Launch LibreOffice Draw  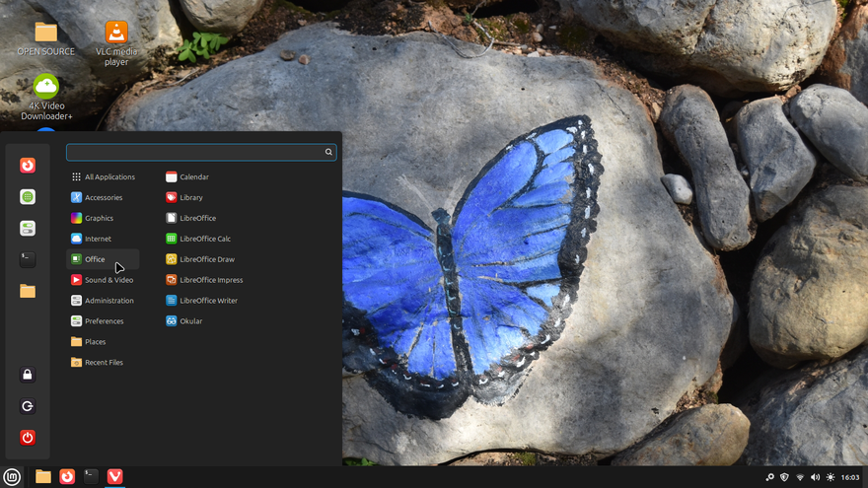(206, 259)
